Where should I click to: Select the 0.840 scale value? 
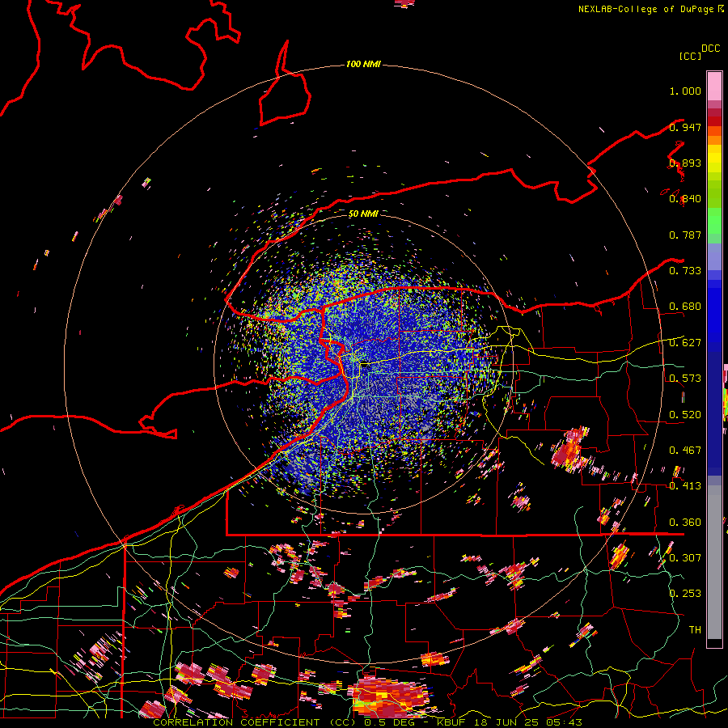(685, 199)
